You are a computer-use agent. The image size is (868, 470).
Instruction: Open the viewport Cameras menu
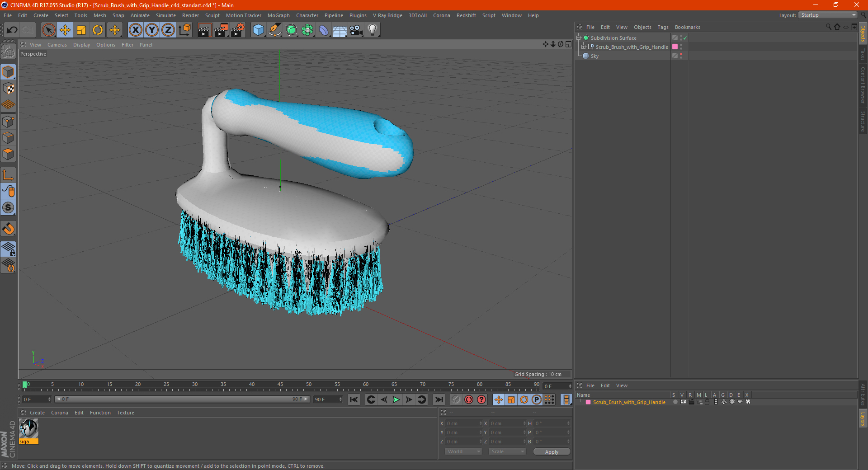[57, 45]
